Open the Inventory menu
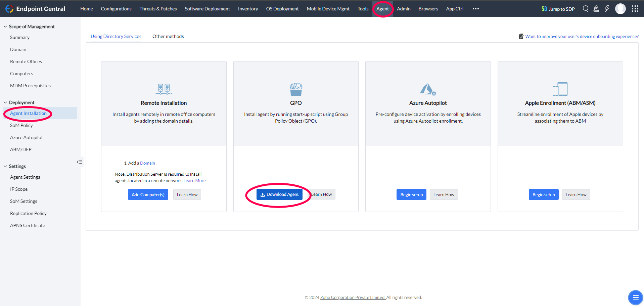Screen dimensions: 644x306 248,9
